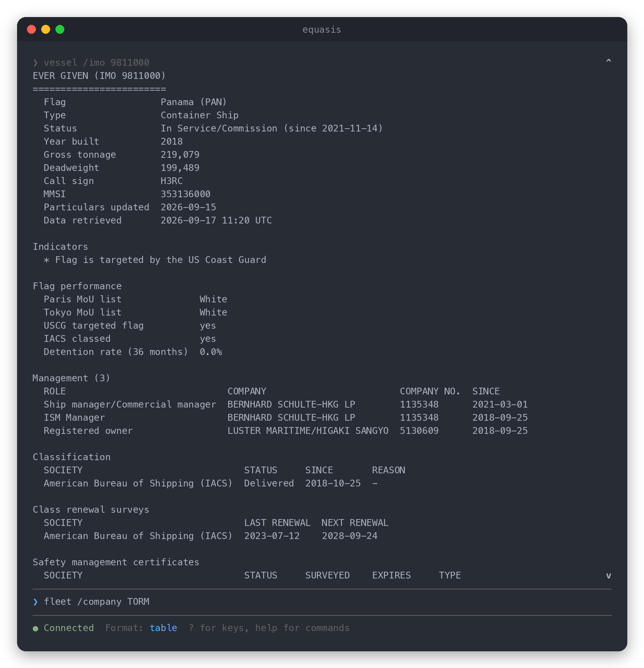
Task: Select call sign H3RC
Action: (172, 181)
